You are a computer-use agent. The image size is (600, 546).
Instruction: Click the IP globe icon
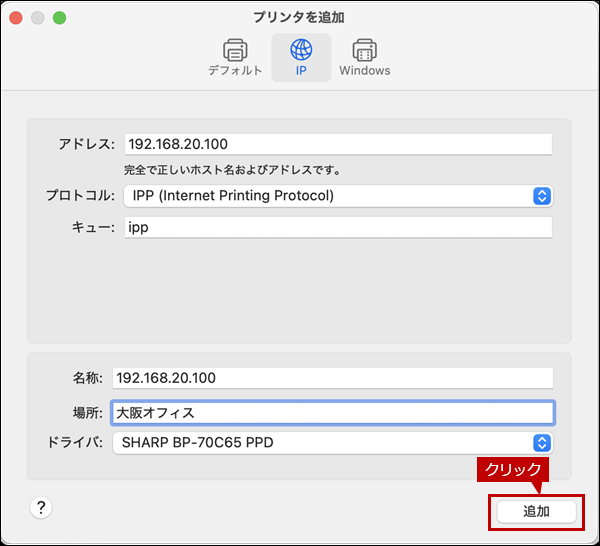point(300,49)
